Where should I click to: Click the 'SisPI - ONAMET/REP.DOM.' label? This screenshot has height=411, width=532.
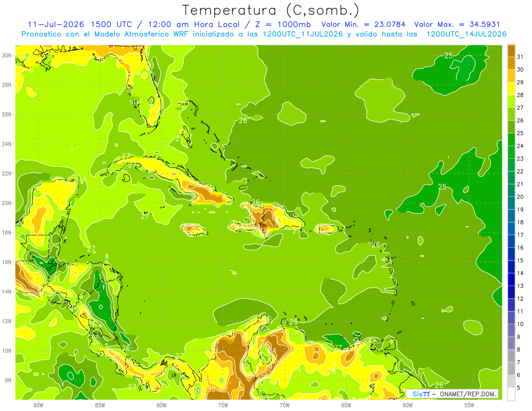click(x=452, y=394)
